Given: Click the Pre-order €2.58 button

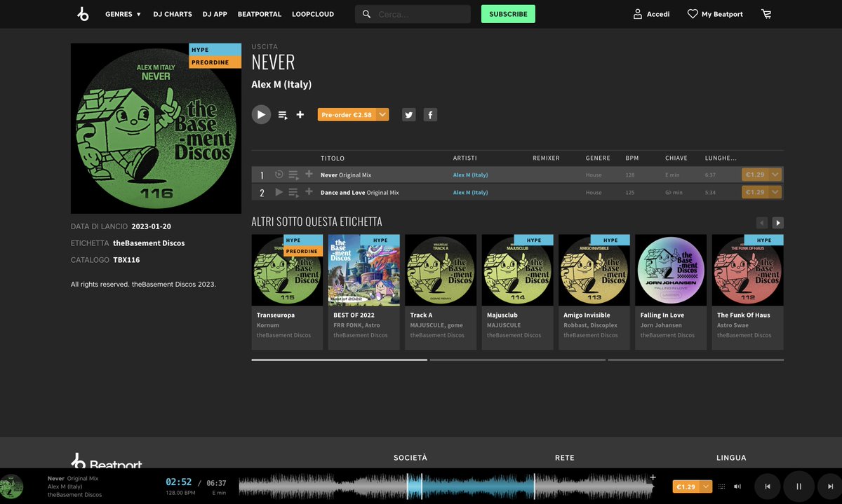Looking at the screenshot, I should 347,114.
